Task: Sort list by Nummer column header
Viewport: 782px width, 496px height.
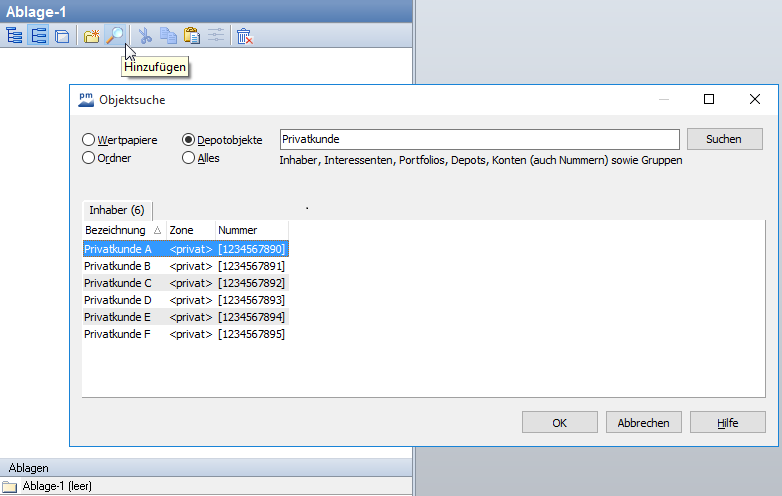Action: 238,230
